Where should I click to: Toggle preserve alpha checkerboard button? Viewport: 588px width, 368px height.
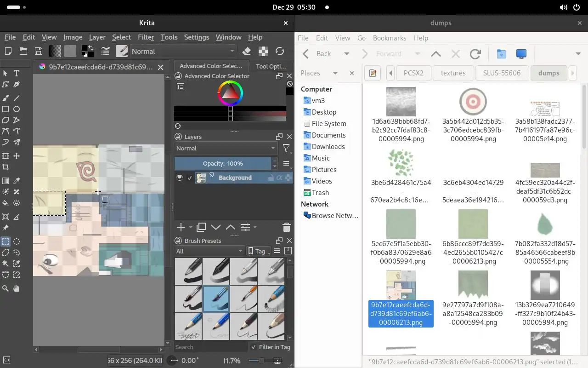tap(263, 51)
